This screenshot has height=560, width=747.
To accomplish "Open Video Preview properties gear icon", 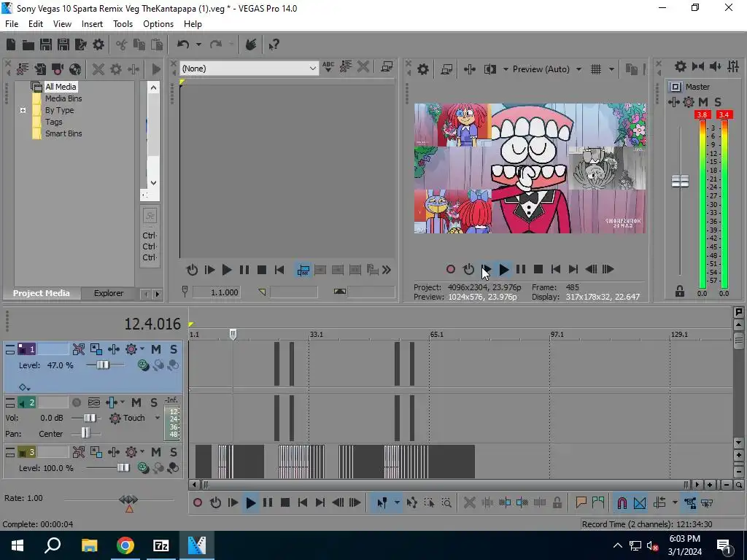I will click(422, 69).
